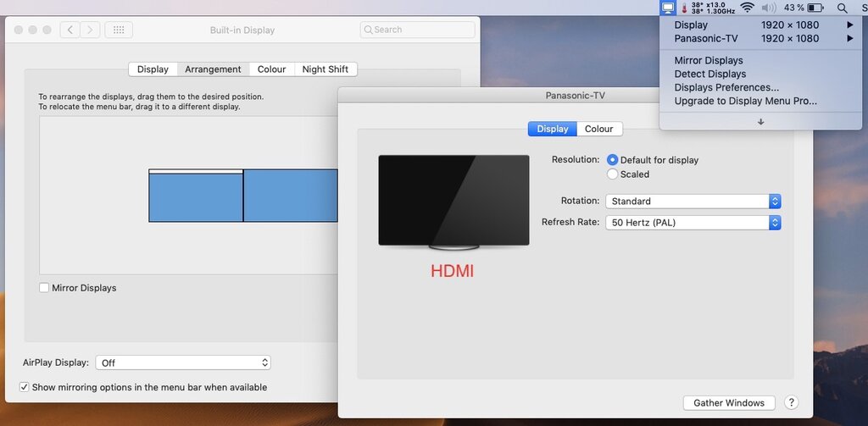Screen dimensions: 868x426
Task: Open the Wi-Fi status menu
Action: click(748, 8)
